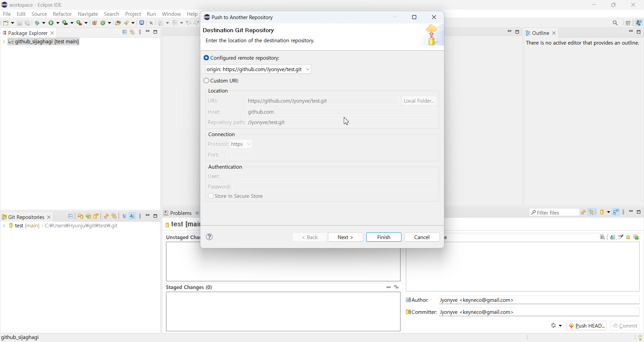Refresh the Git Repositories view
Image resolution: width=644 pixels, height=342 pixels.
[x=106, y=216]
